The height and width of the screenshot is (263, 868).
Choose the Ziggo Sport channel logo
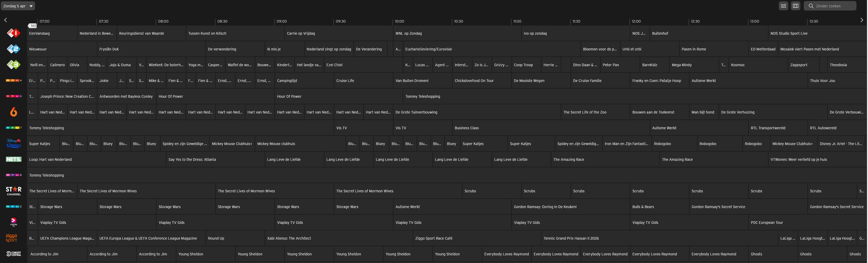coord(12,238)
